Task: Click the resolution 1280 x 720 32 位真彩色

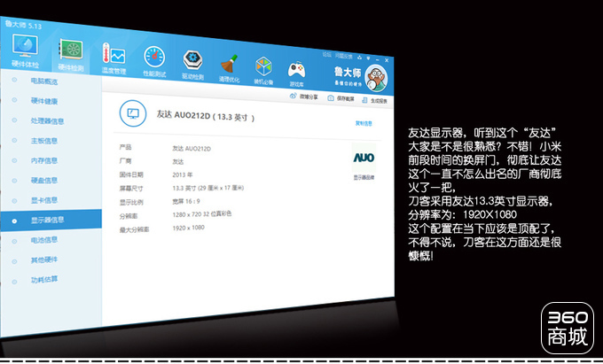Action: click(202, 214)
